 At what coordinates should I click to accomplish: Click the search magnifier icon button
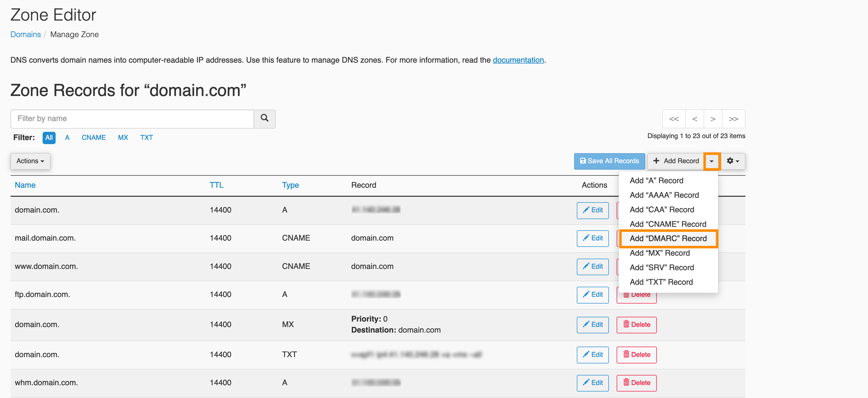264,118
